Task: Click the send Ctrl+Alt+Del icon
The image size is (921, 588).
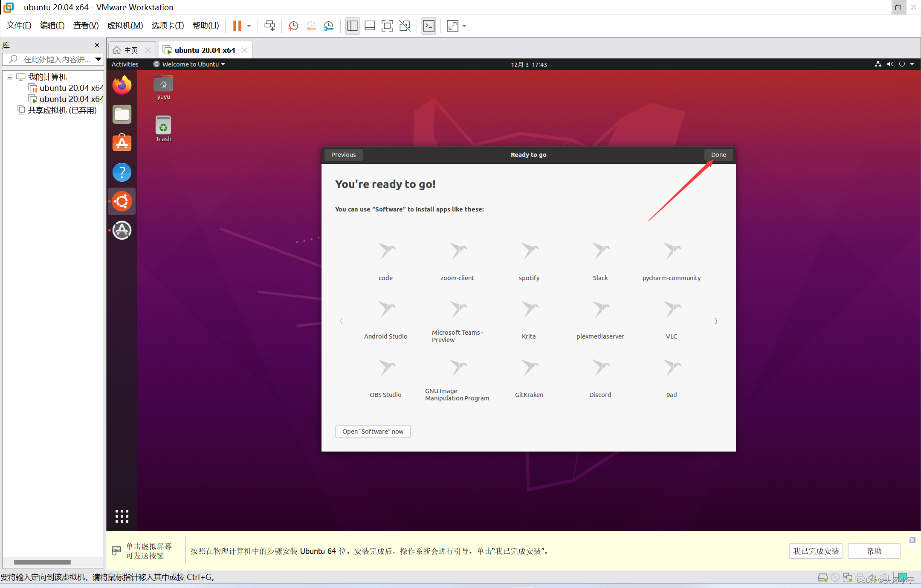Action: point(269,26)
